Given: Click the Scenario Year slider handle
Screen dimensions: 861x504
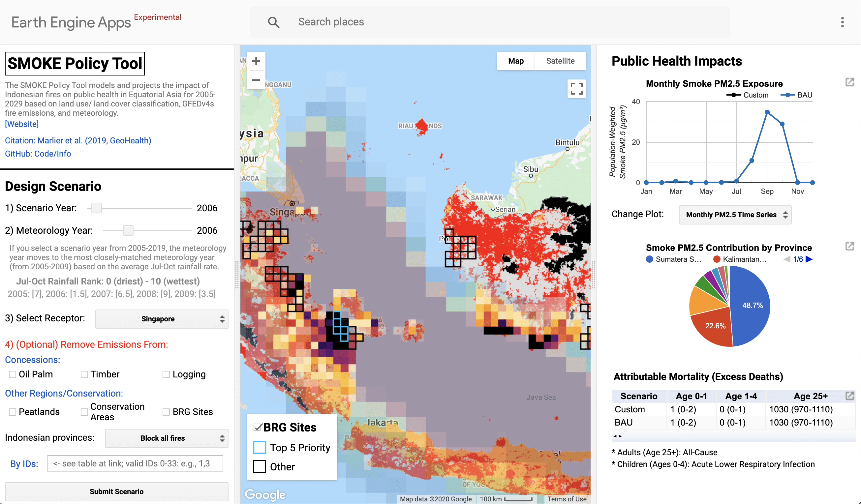Looking at the screenshot, I should click(97, 208).
